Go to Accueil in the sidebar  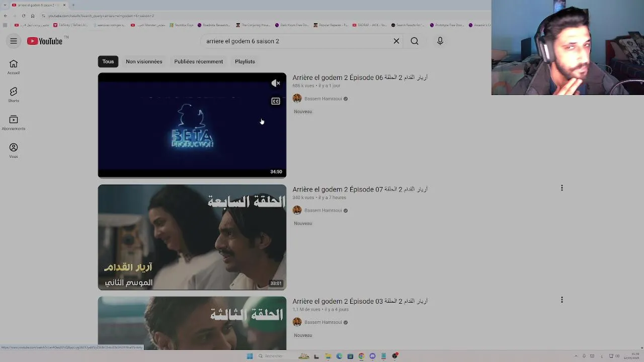pyautogui.click(x=14, y=67)
